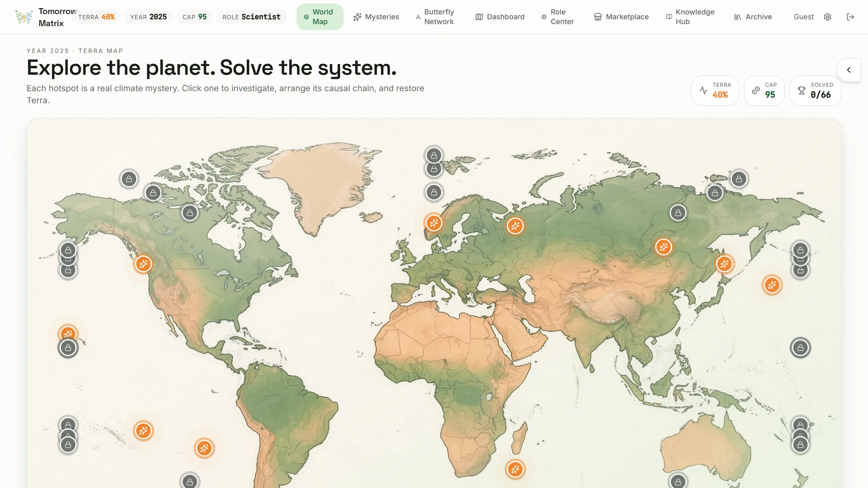Viewport: 868px width, 488px height.
Task: Visit the Marketplace section
Action: tap(621, 17)
